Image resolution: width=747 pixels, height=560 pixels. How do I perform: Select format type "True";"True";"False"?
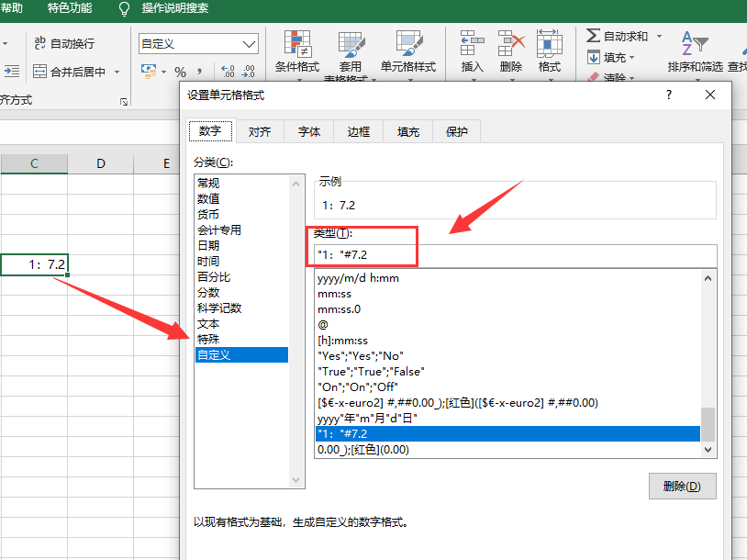(507, 371)
